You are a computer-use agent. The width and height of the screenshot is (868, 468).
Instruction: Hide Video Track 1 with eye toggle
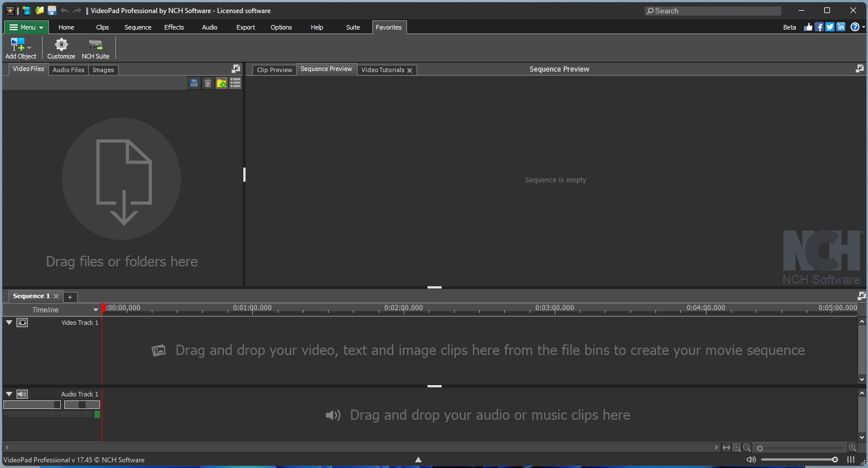pos(22,323)
